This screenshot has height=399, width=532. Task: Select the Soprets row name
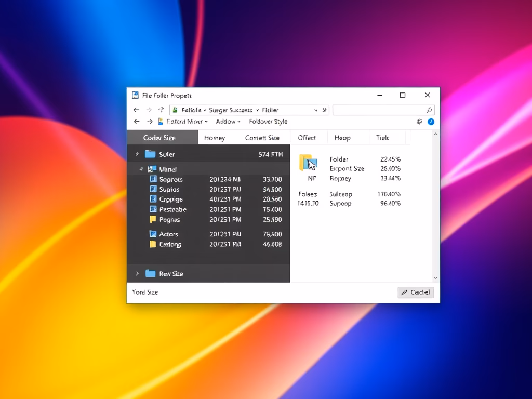(x=171, y=179)
